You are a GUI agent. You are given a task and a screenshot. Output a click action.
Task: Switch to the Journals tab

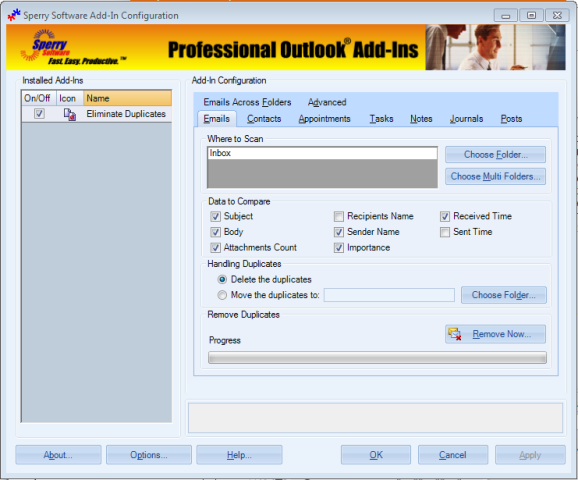pos(466,119)
